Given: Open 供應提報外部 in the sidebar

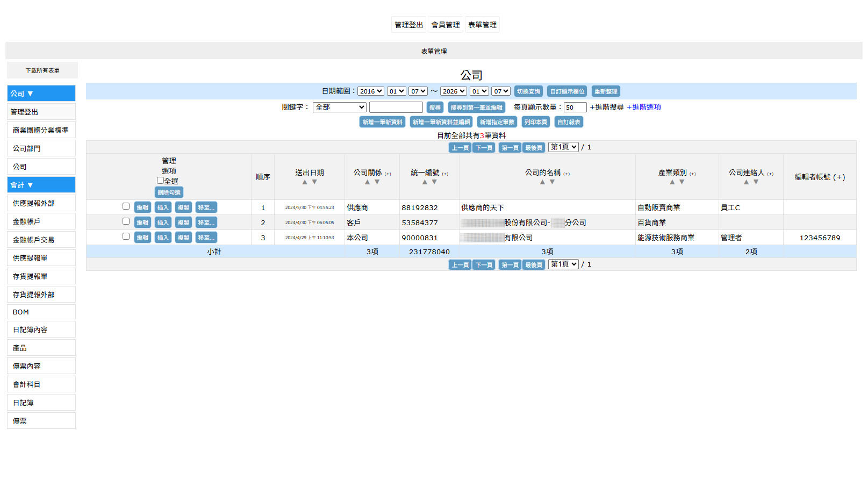Looking at the screenshot, I should tap(41, 203).
